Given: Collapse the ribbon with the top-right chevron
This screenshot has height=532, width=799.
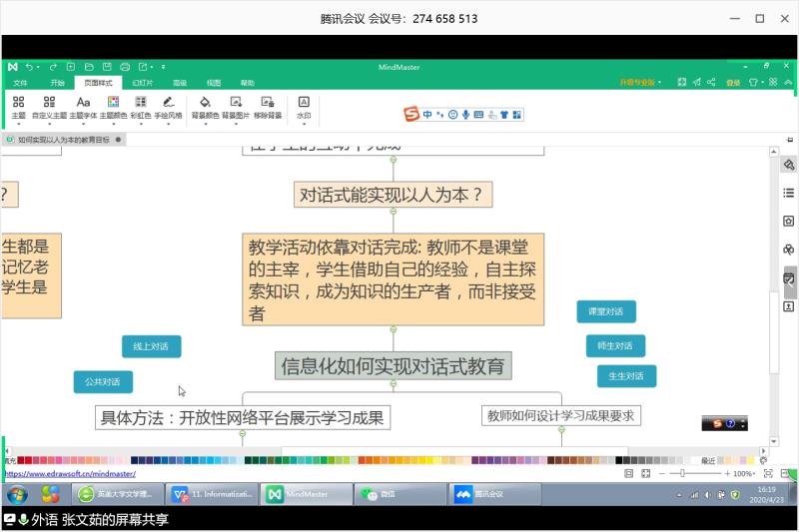Looking at the screenshot, I should [790, 82].
